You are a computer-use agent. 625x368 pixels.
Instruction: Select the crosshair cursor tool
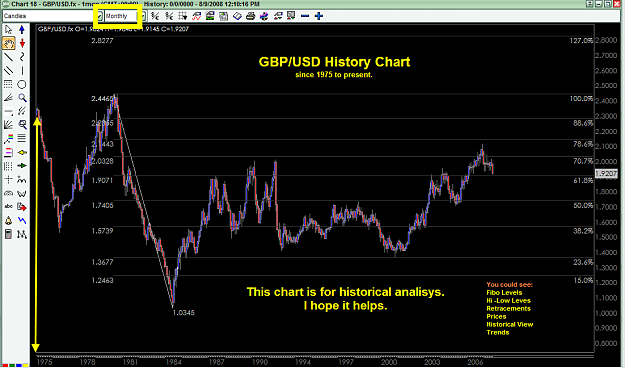coord(8,179)
